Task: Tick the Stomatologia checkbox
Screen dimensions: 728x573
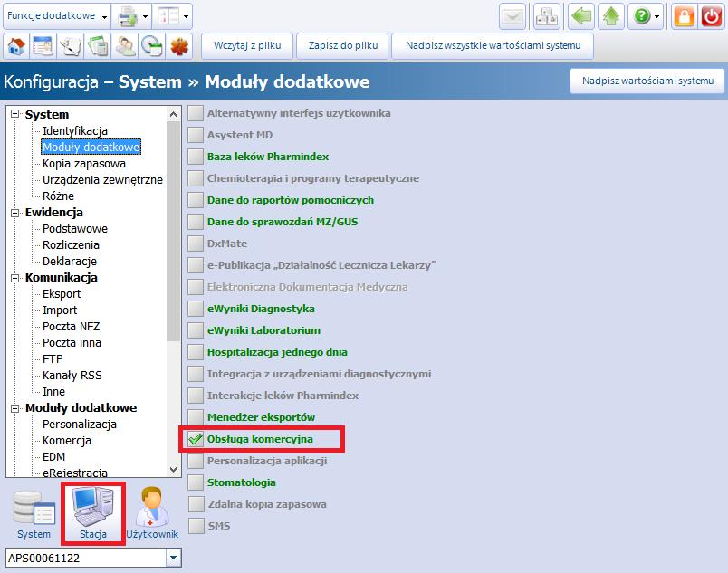Action: click(196, 482)
